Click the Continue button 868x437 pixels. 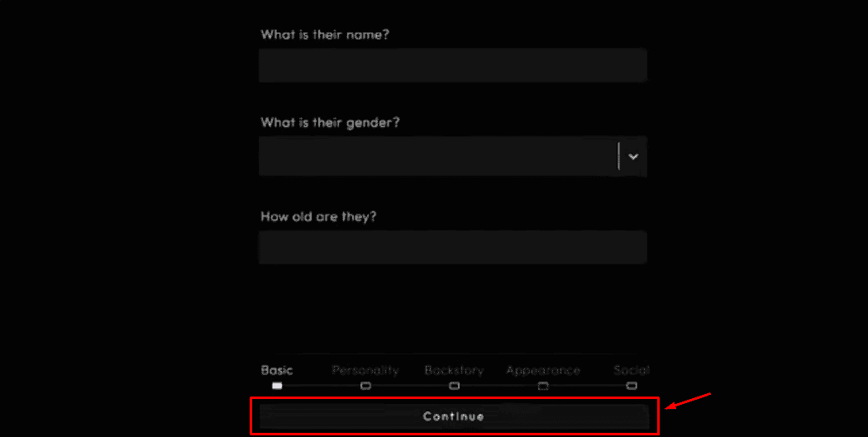click(x=454, y=416)
